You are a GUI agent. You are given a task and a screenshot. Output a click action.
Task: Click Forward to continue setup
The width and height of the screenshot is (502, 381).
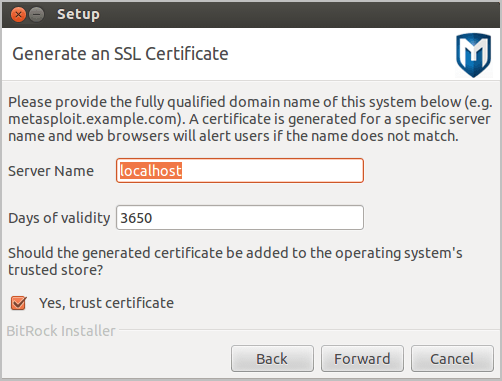pos(362,359)
